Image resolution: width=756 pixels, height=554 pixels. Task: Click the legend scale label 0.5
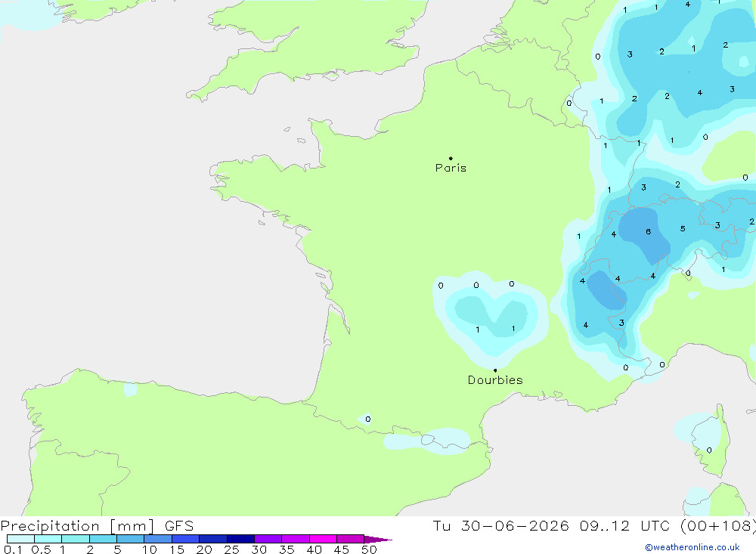pyautogui.click(x=41, y=549)
